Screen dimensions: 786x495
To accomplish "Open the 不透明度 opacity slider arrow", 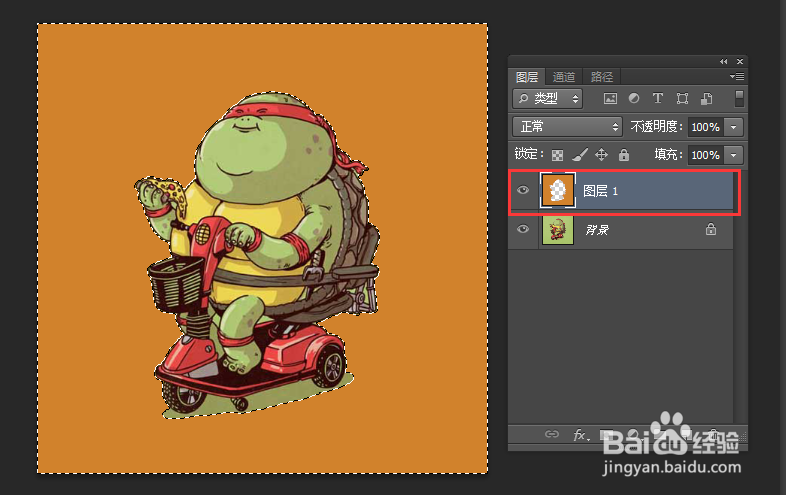I will tap(733, 127).
